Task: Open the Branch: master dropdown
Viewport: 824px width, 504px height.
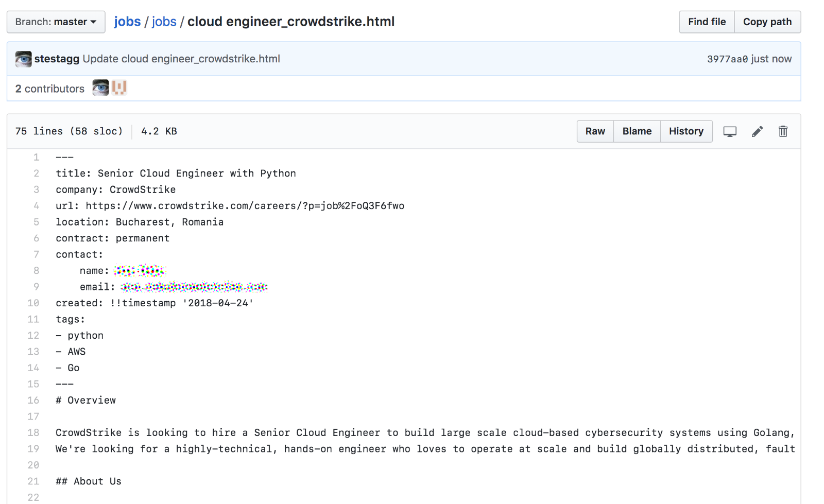Action: (56, 22)
